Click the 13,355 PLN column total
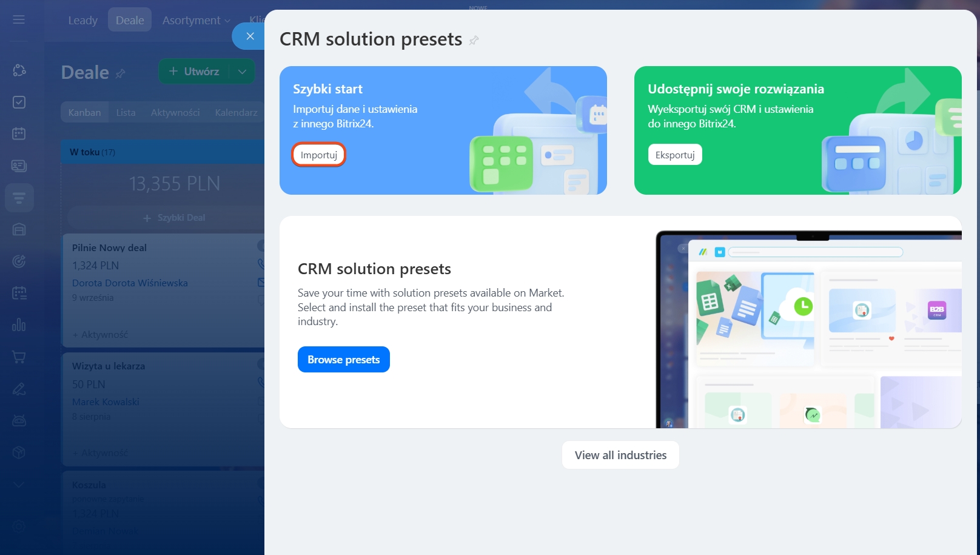This screenshot has width=980, height=555. click(175, 184)
